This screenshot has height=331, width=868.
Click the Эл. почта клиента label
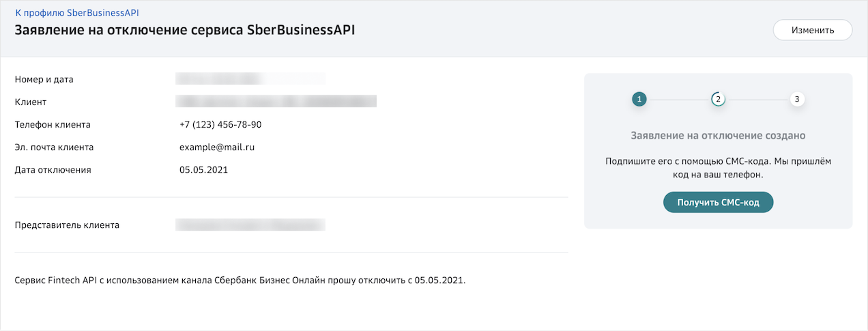(55, 147)
